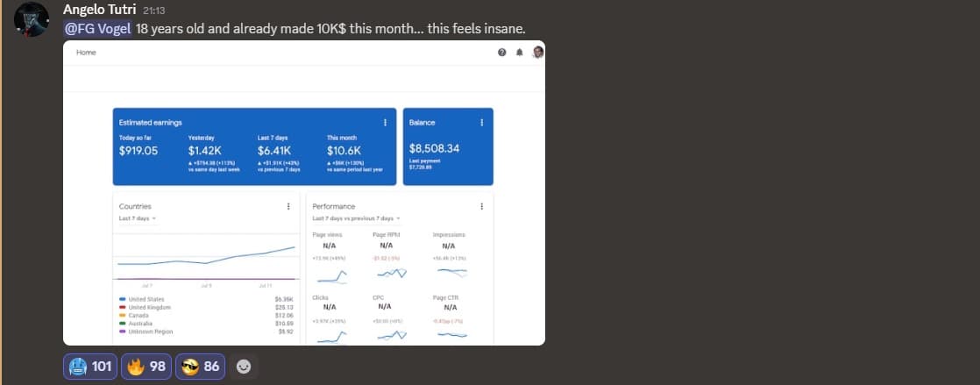Toggle the sunglasses reaction with 86
Screen dimensions: 980x385
coord(201,367)
